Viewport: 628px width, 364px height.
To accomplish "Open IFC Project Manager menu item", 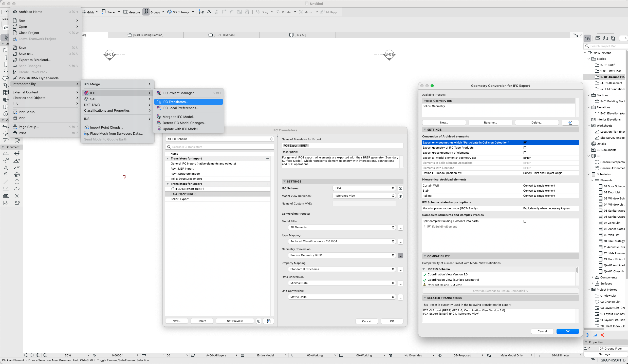I will pos(188,93).
